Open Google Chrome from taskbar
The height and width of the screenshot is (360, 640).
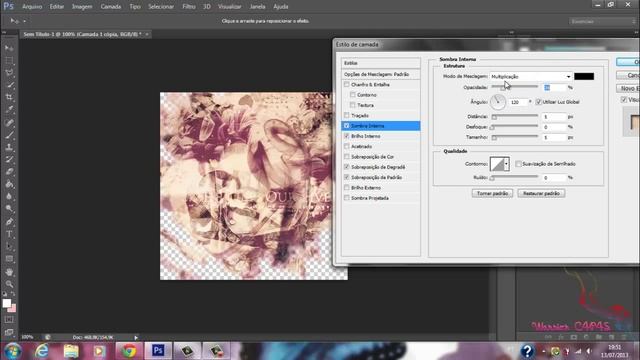click(x=129, y=351)
